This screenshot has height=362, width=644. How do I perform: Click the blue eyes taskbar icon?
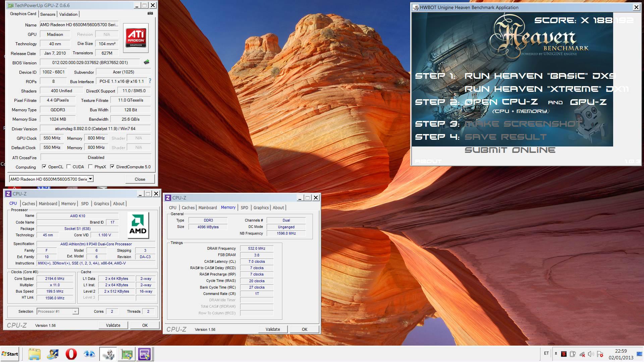pyautogui.click(x=89, y=354)
